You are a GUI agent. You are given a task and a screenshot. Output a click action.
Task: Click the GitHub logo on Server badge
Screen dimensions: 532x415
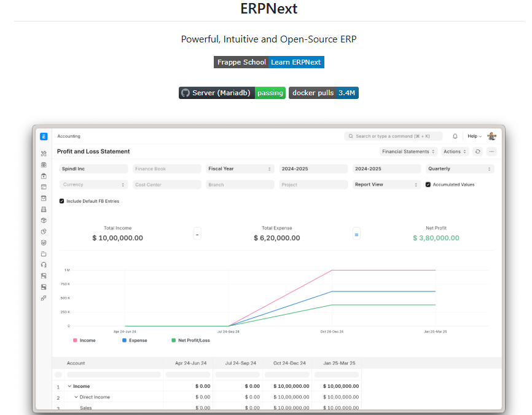click(x=186, y=93)
